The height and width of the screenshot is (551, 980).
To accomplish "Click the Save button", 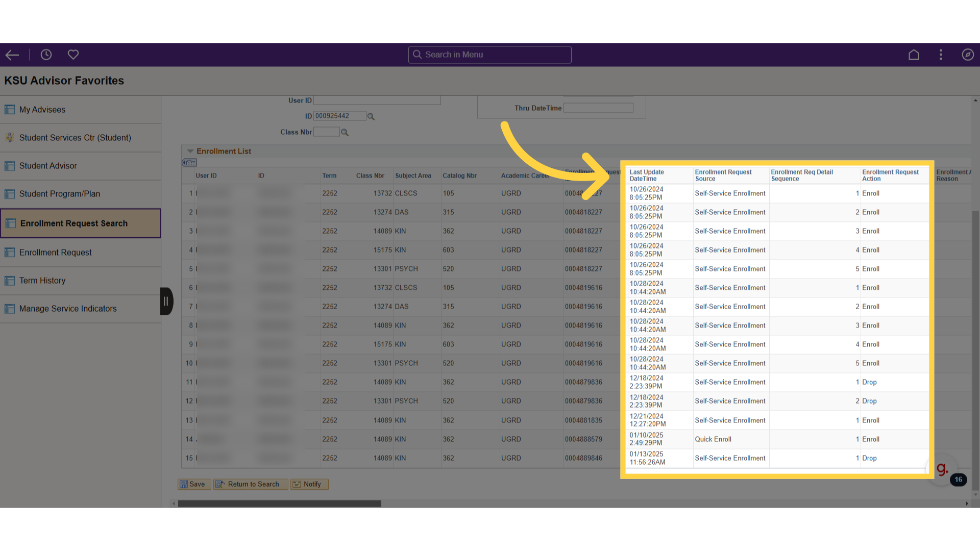I will pos(194,484).
